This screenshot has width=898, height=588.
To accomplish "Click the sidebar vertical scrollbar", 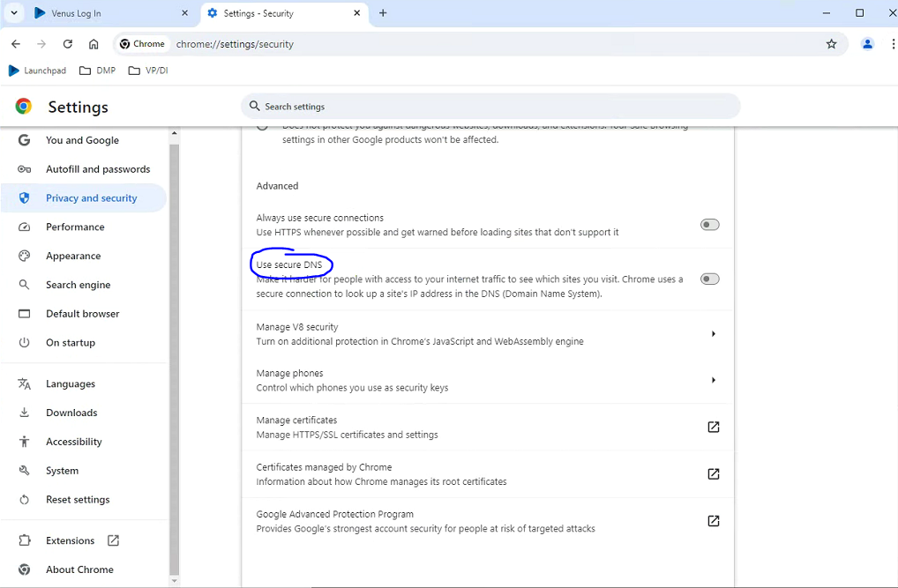I will click(174, 353).
